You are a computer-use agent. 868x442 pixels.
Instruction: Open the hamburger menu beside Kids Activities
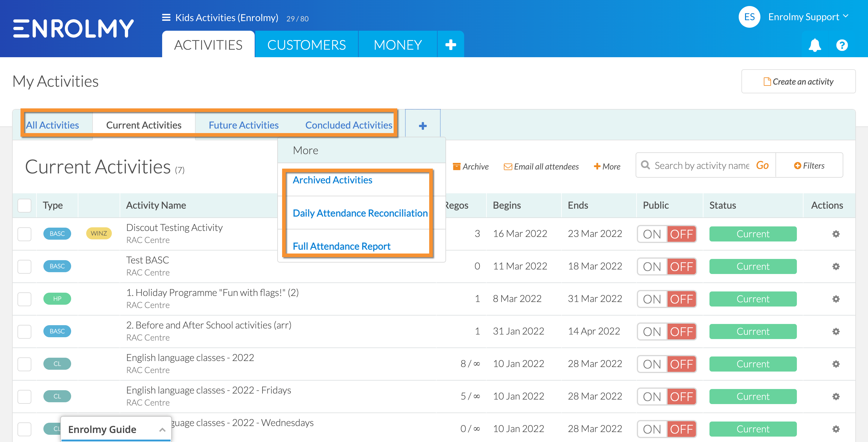click(x=166, y=17)
